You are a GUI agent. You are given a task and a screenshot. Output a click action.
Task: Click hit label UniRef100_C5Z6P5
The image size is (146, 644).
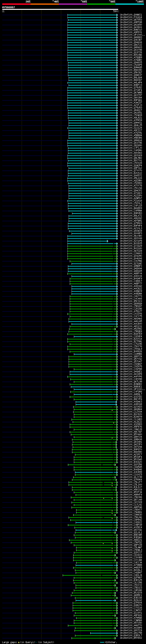[131, 65]
